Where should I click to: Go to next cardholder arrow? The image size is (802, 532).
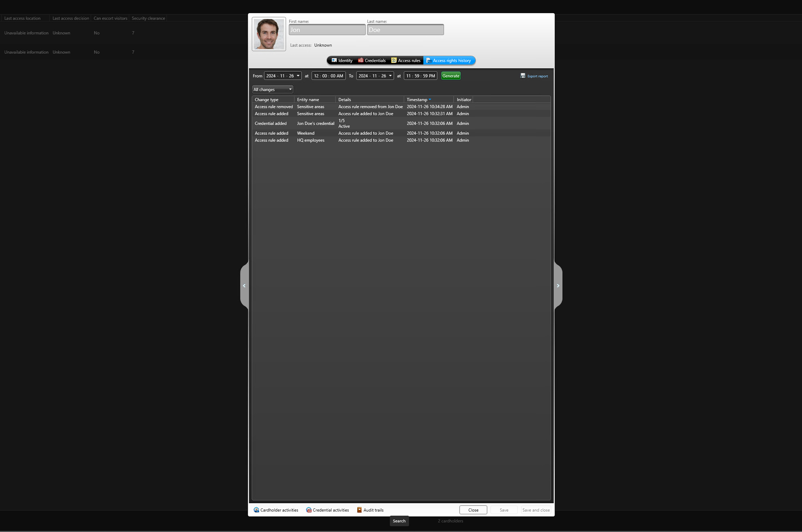click(558, 286)
